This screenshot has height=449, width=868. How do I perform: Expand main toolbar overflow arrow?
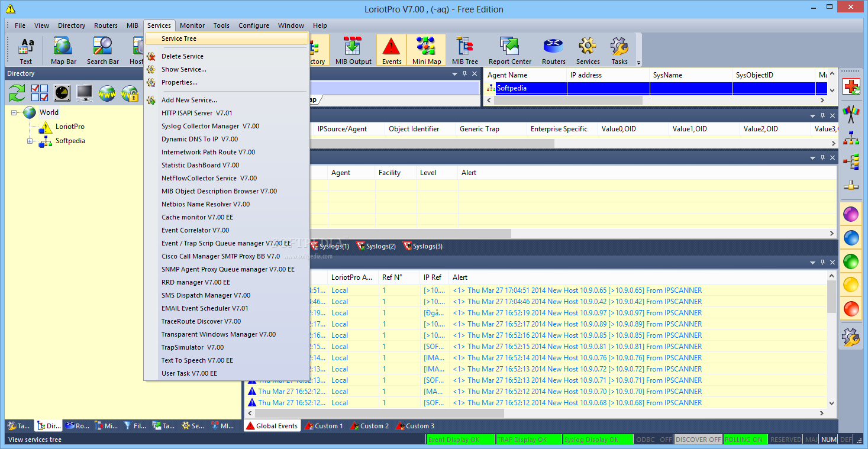(x=638, y=62)
